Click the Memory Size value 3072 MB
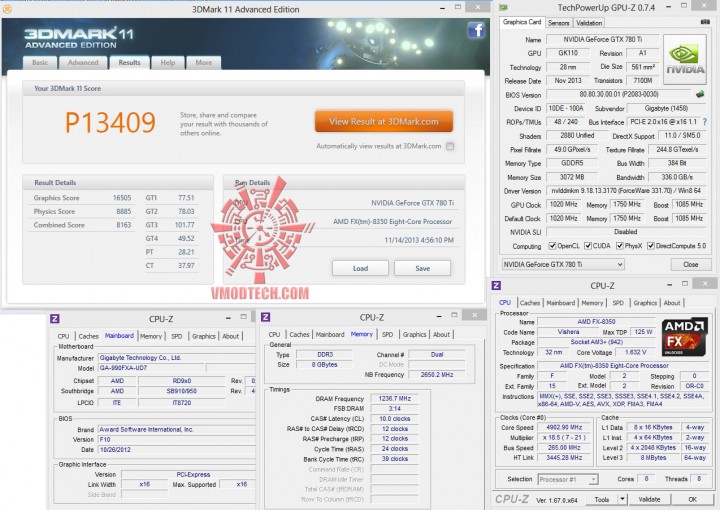The image size is (720, 510). [x=572, y=177]
